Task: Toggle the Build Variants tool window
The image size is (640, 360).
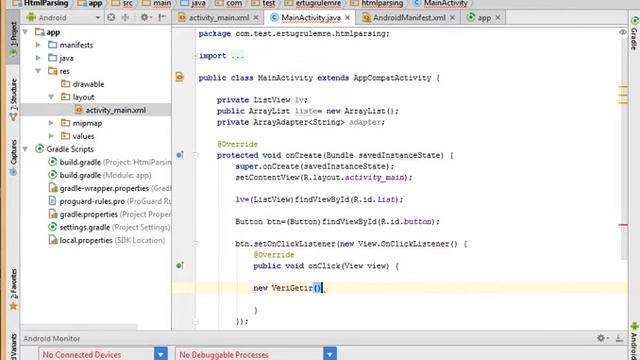Action: coord(13,347)
